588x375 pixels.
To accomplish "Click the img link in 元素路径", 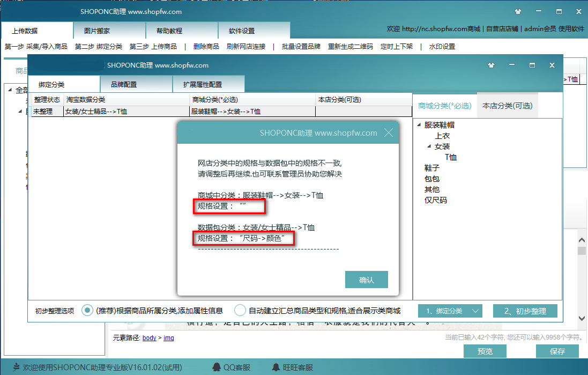I will coord(169,338).
